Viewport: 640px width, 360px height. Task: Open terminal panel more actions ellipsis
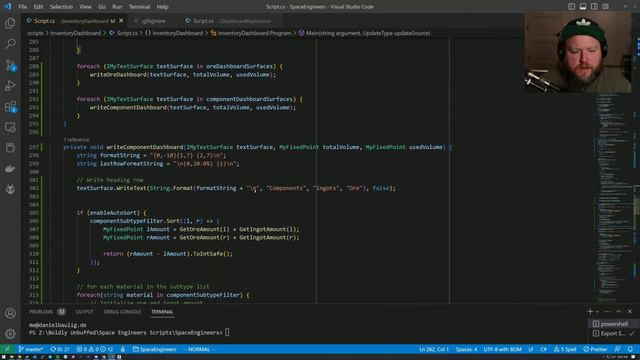point(607,311)
